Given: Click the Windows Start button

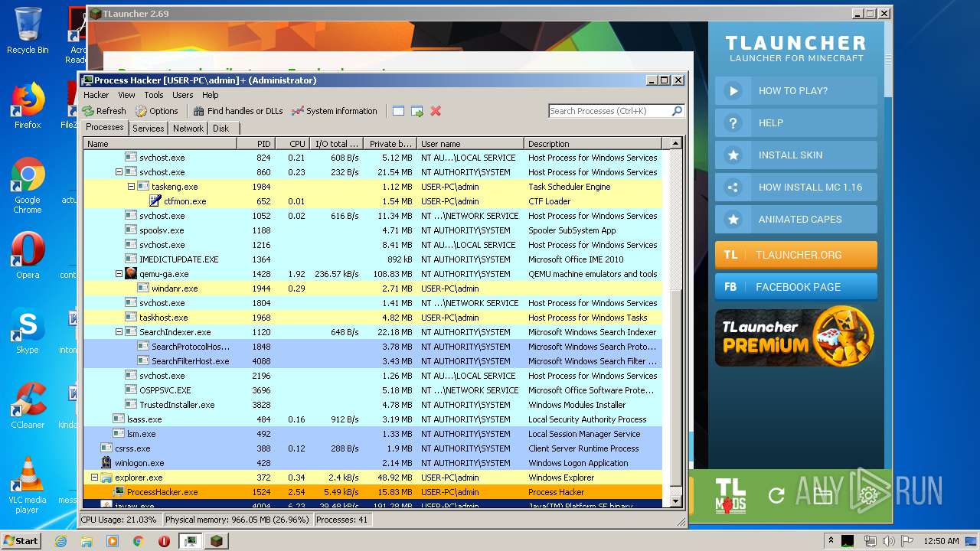Looking at the screenshot, I should [x=21, y=540].
